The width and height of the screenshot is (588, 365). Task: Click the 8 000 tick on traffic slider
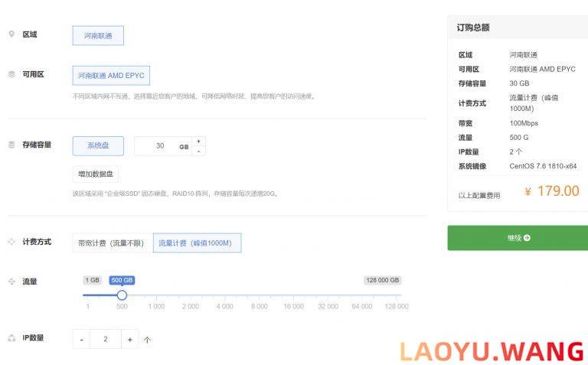point(259,306)
